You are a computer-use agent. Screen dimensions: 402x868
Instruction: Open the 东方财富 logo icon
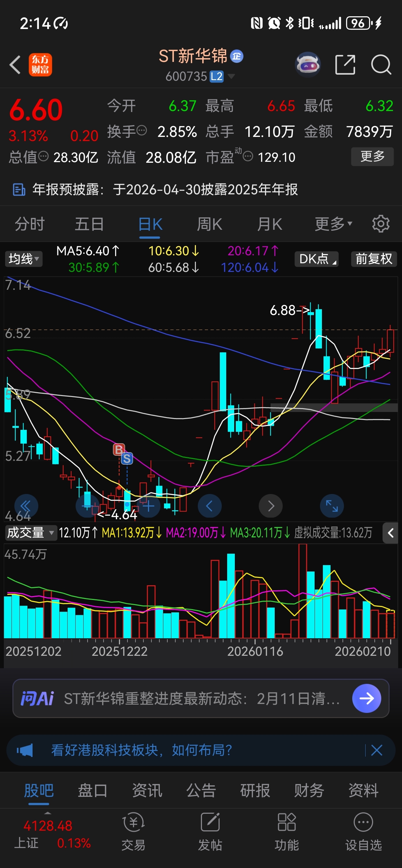[40, 65]
